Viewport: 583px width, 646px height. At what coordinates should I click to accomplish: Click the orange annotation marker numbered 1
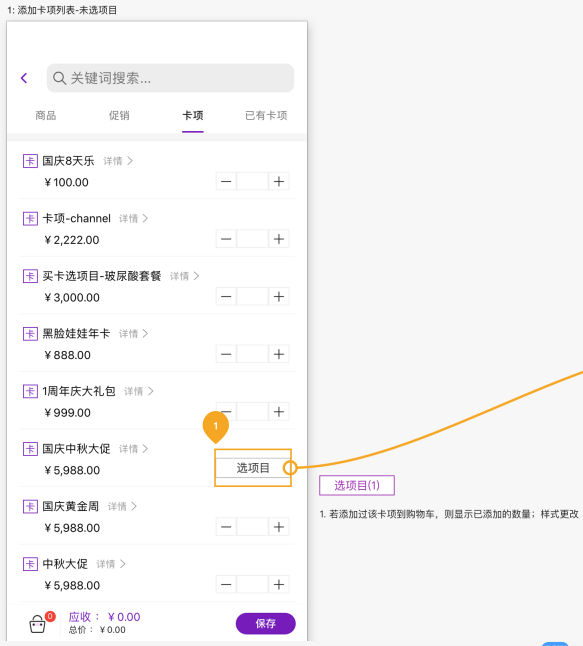click(215, 426)
